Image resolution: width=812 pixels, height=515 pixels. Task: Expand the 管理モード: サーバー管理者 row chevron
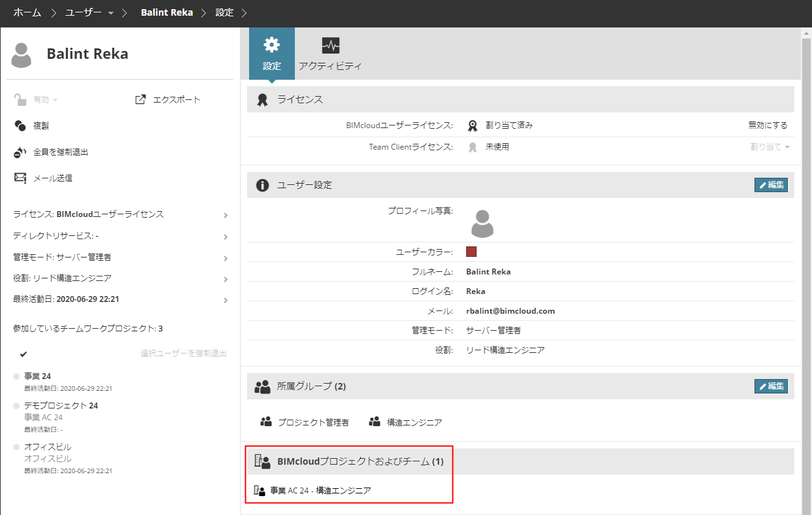pos(226,258)
